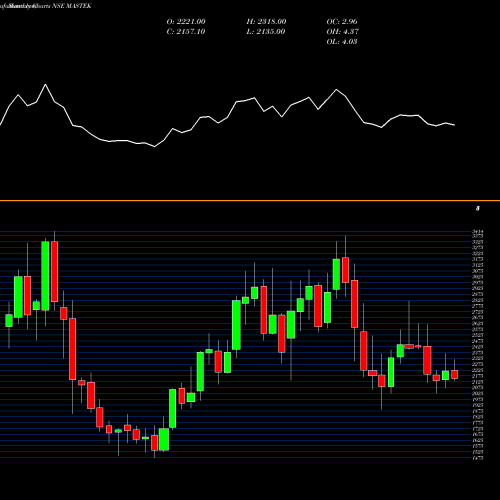Click the OL: 4.03 reading
The width and height of the screenshot is (500, 500).
point(342,42)
